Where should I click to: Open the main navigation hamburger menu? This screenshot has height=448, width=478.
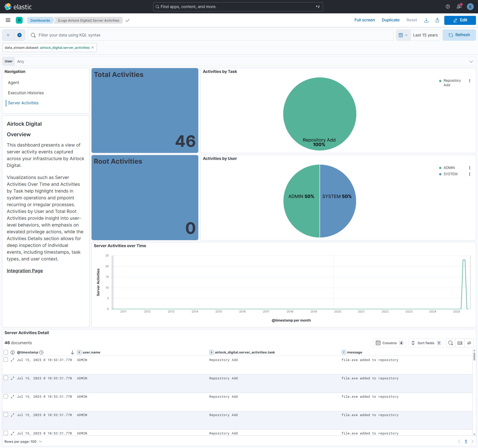(x=8, y=20)
